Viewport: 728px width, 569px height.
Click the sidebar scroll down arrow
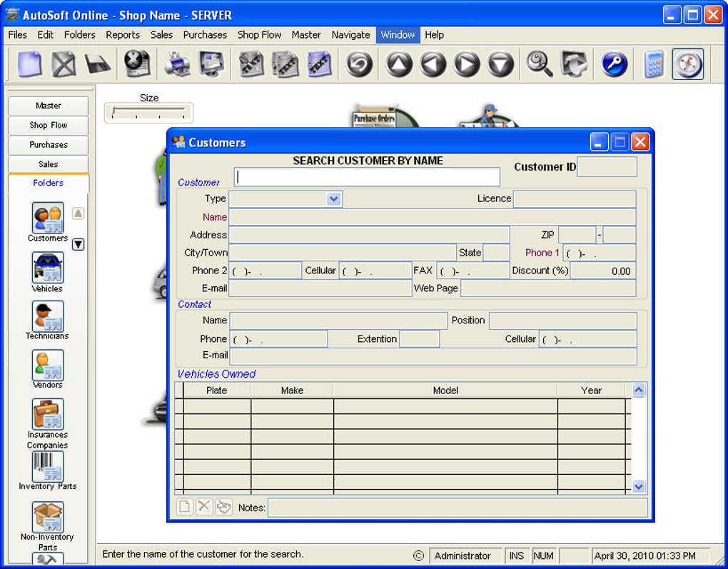(79, 244)
